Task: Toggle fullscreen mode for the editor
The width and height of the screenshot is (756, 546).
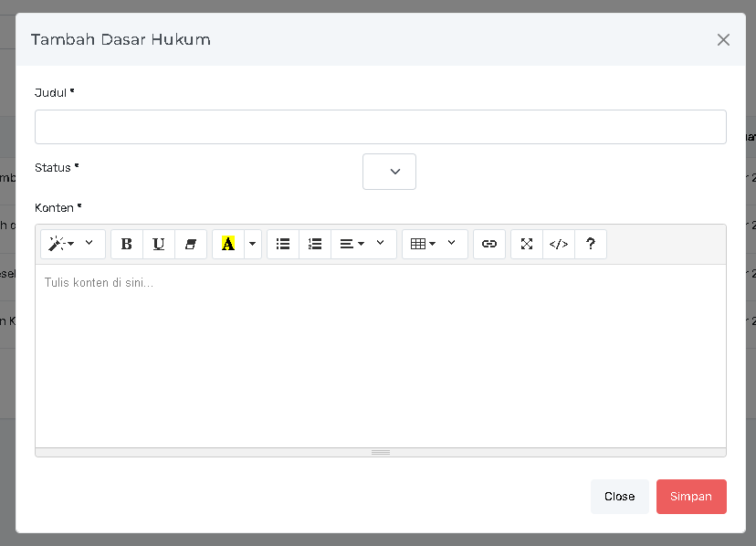Action: [x=527, y=245]
